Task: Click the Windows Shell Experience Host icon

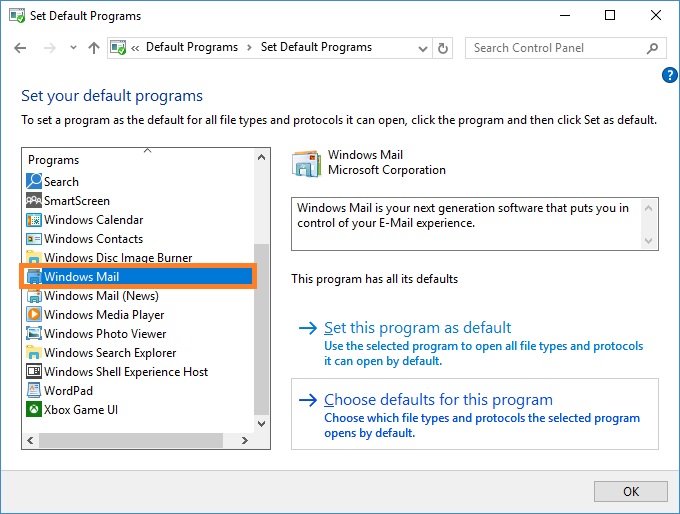Action: pyautogui.click(x=34, y=372)
